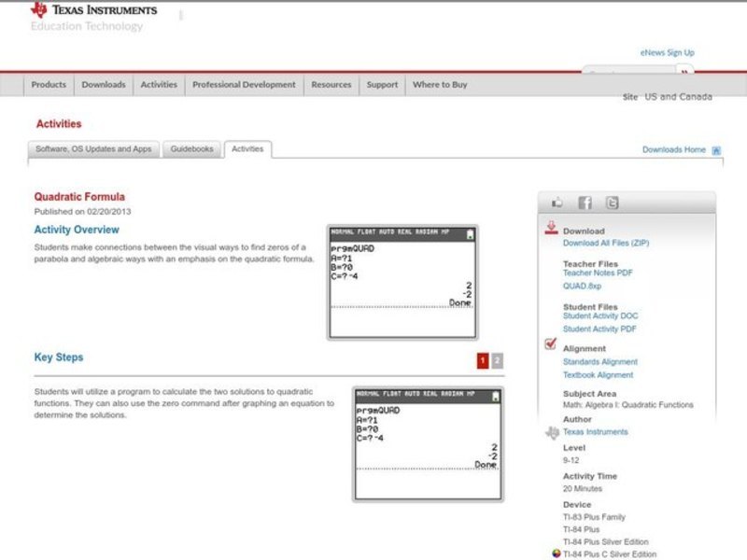Click the Texas icon beside Author
Image resolution: width=747 pixels, height=560 pixels.
pyautogui.click(x=552, y=432)
